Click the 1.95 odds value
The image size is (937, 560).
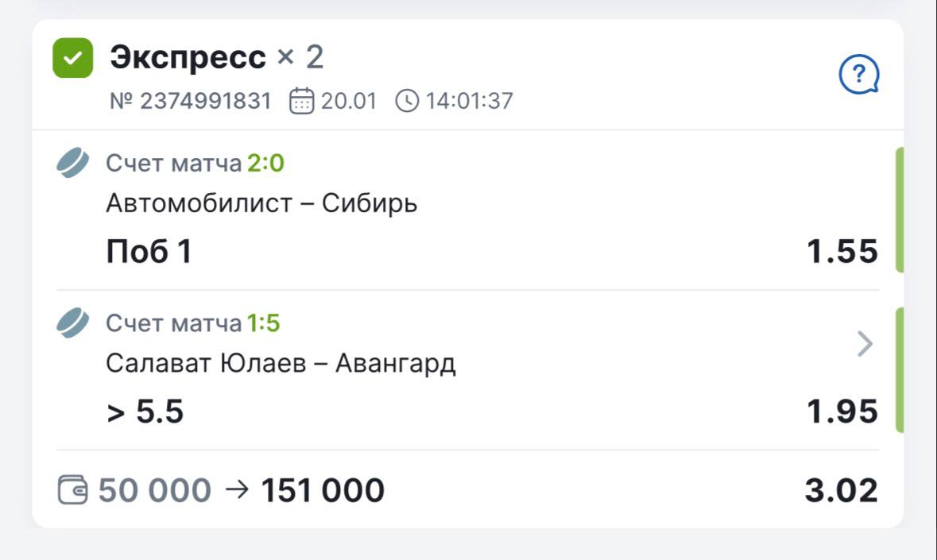pos(842,411)
